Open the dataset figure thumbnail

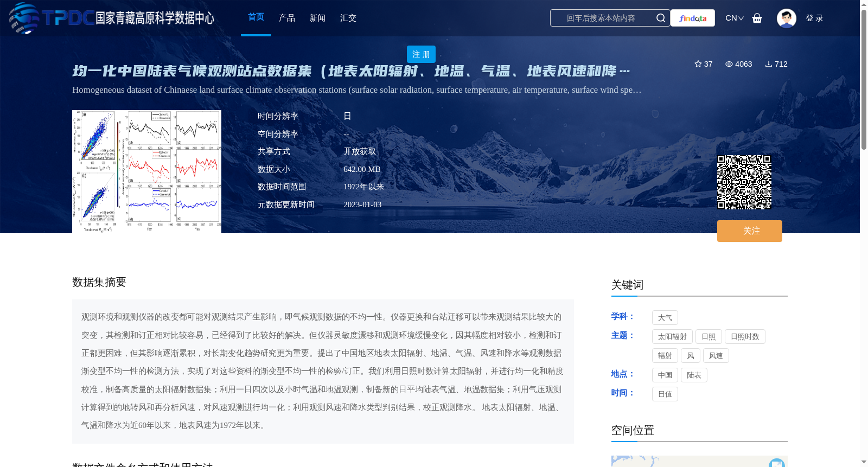146,172
